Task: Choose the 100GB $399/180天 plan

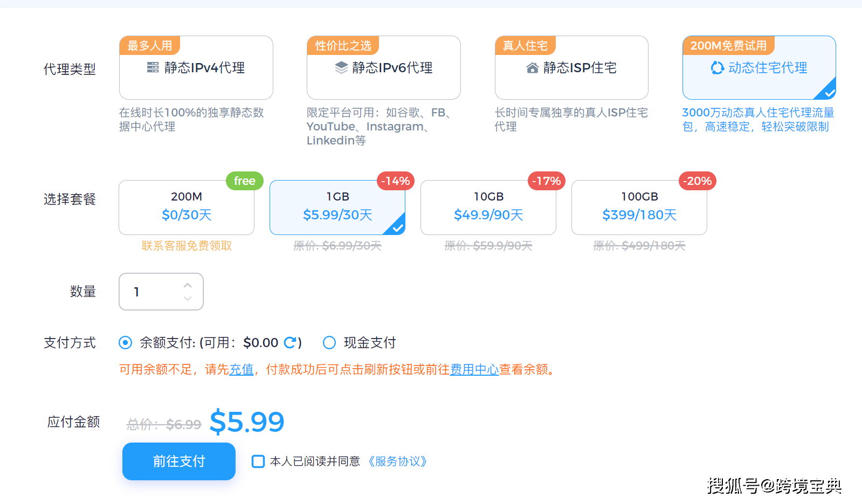Action: pyautogui.click(x=639, y=208)
